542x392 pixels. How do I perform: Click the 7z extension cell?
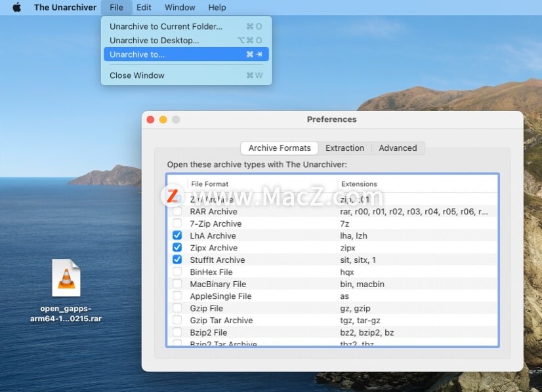pyautogui.click(x=344, y=224)
